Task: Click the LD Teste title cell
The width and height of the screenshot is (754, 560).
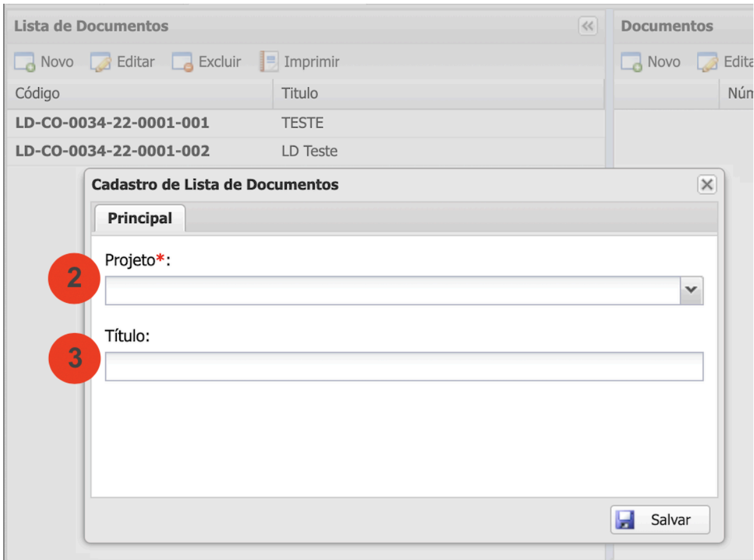Action: tap(309, 151)
